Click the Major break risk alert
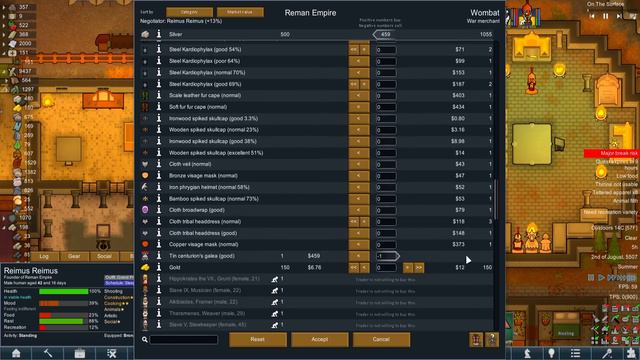 tap(611, 153)
